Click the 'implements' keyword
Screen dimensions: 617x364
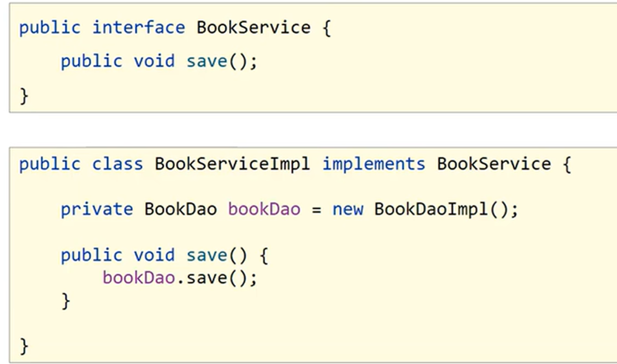point(374,164)
